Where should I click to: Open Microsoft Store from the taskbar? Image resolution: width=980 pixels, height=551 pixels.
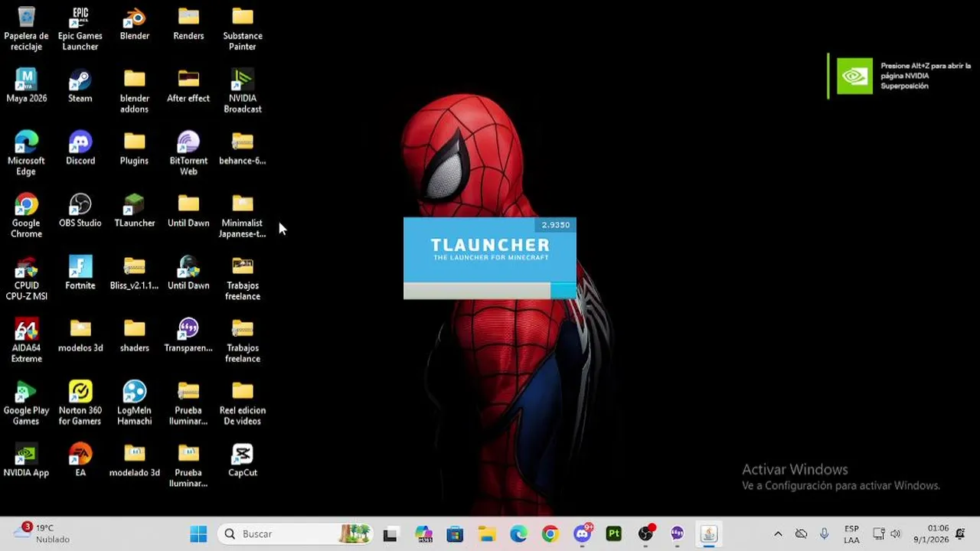[455, 534]
